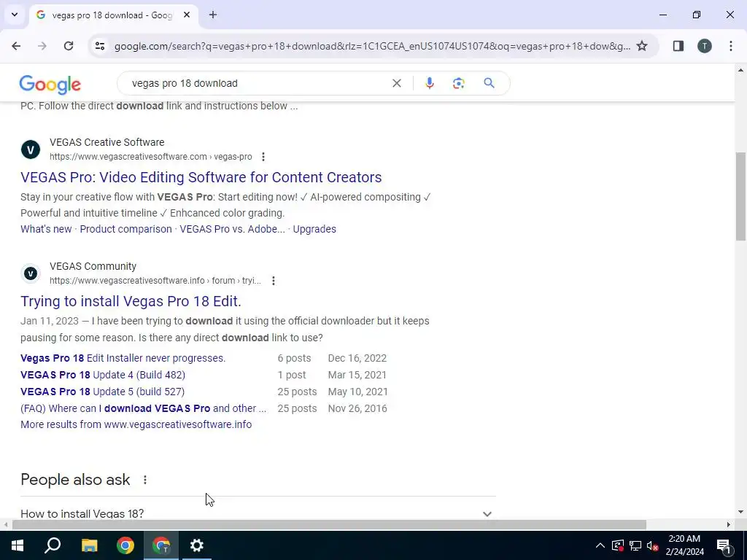747x560 pixels.
Task: Open a new browser tab
Action: (213, 15)
